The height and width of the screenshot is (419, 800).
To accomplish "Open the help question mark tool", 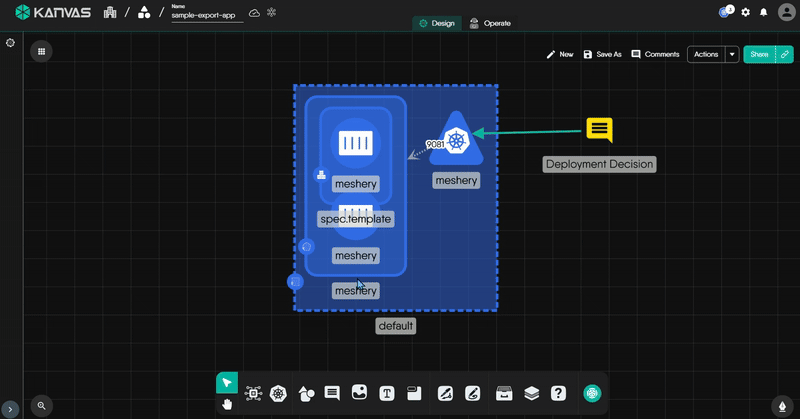I will click(559, 394).
